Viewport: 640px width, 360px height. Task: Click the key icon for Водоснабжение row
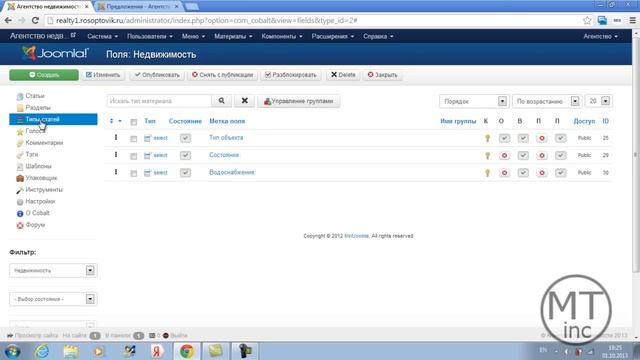[487, 173]
